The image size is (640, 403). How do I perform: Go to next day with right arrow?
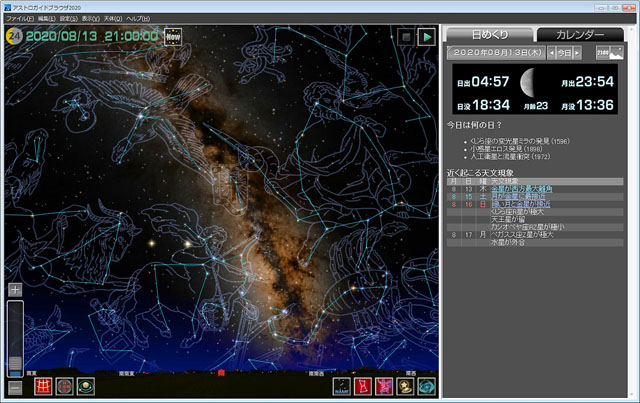[x=577, y=52]
